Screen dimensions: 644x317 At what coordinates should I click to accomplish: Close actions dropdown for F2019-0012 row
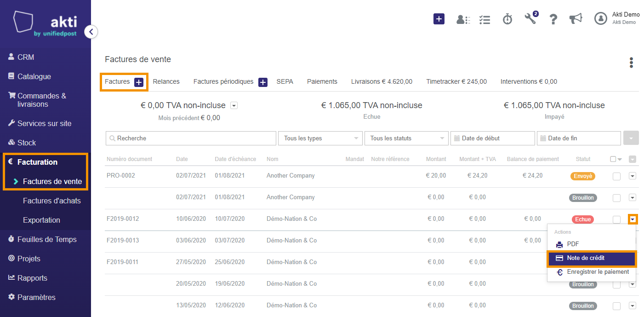coord(633,219)
